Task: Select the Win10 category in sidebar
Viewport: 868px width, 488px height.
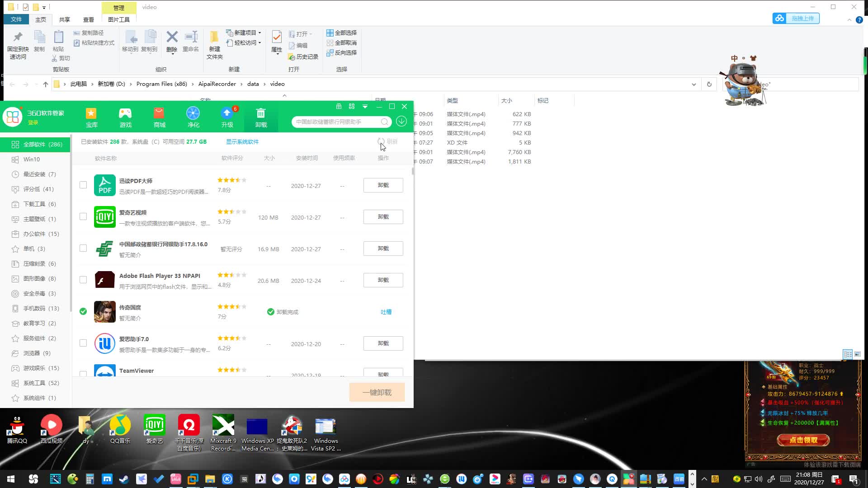Action: 35,160
